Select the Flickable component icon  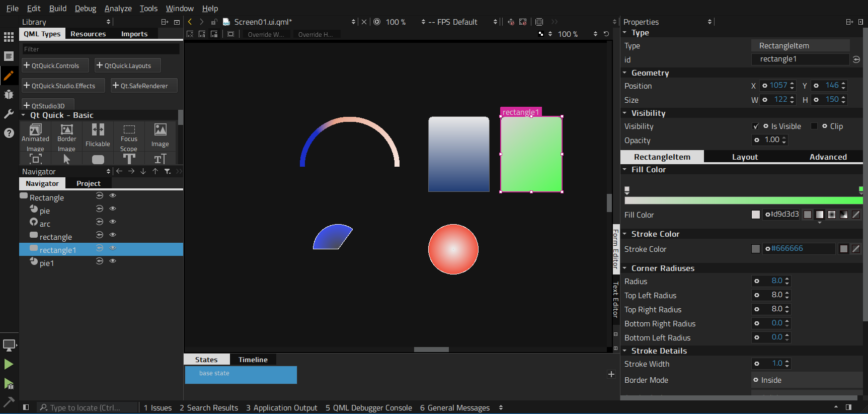click(x=98, y=134)
